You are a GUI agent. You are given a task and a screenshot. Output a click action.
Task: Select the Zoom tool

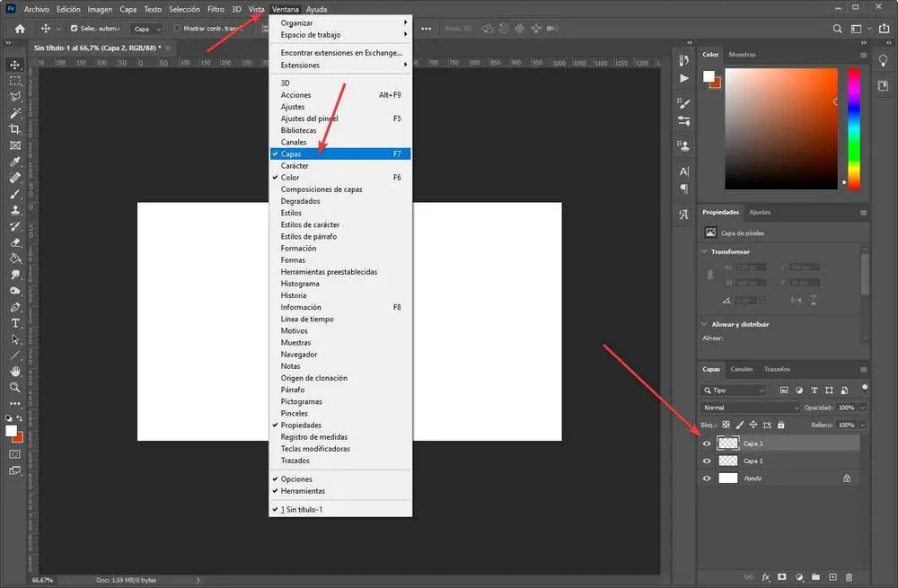(x=15, y=388)
